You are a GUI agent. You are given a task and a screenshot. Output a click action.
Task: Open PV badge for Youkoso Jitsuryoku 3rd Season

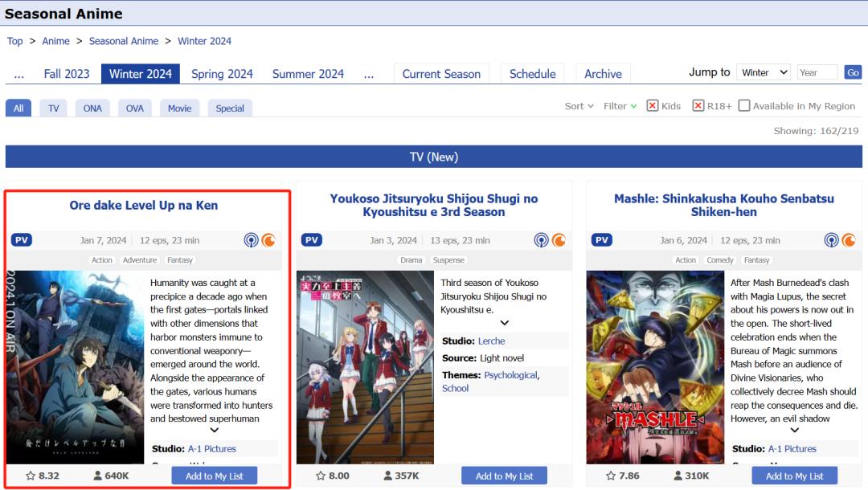[312, 240]
